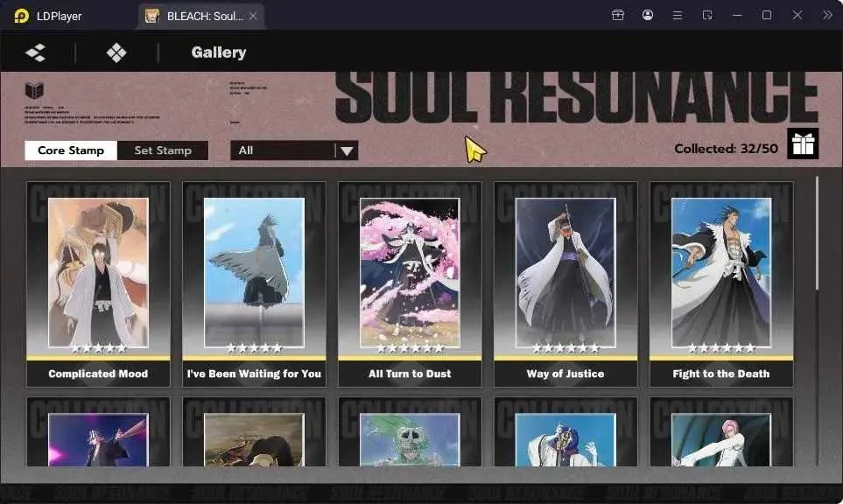Click the book icon in the banner
This screenshot has height=504, width=843.
34,90
